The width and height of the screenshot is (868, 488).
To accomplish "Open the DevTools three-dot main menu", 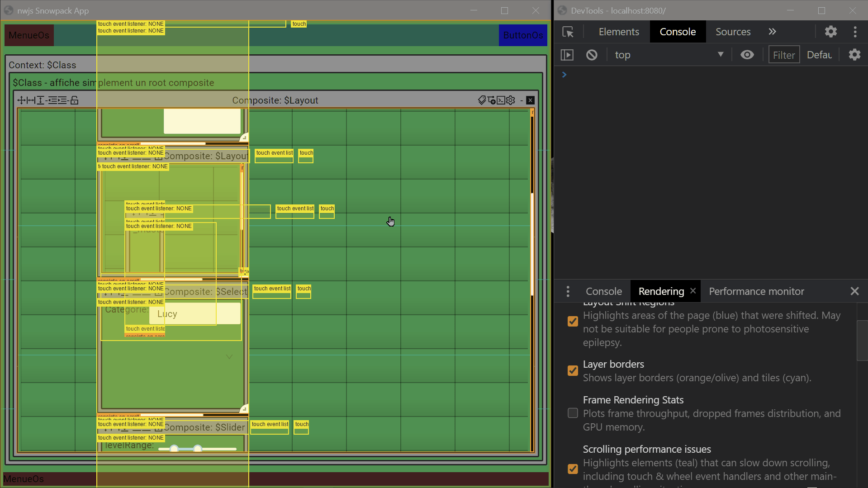I will [855, 32].
